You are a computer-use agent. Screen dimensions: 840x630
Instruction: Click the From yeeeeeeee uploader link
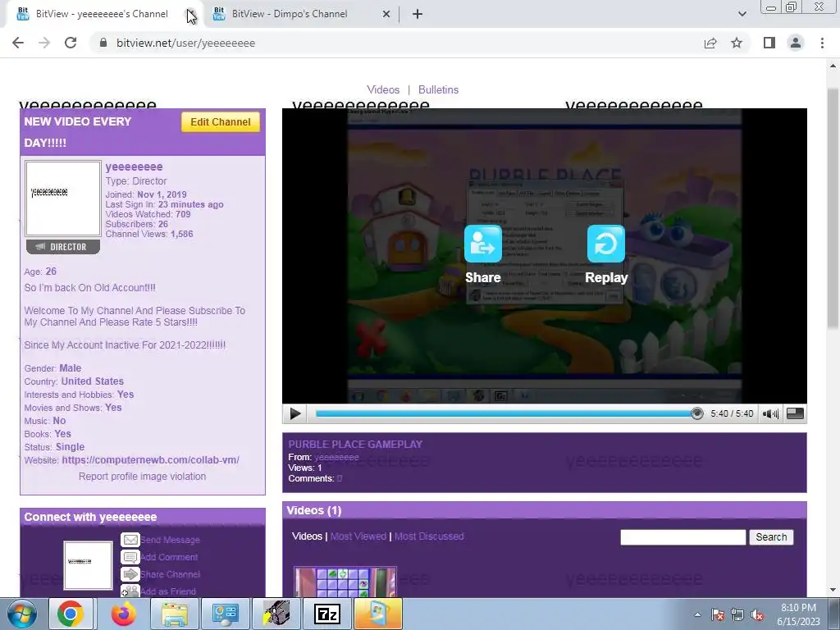coord(336,457)
